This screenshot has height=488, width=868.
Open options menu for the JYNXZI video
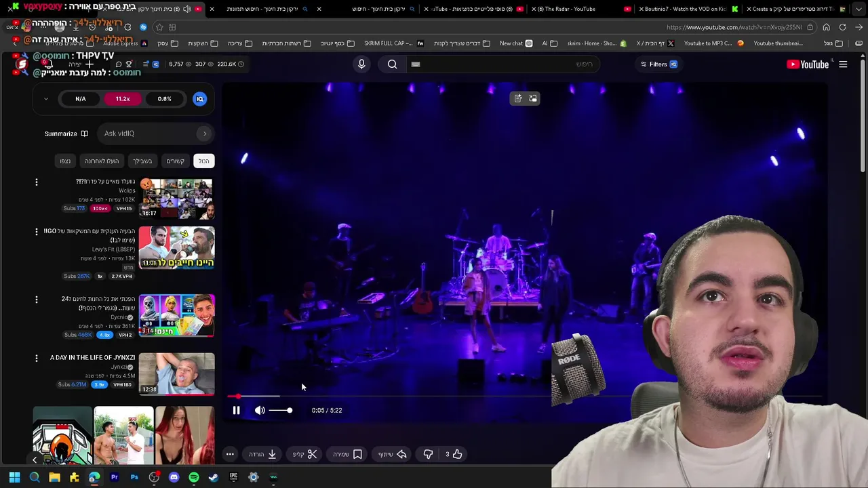(x=37, y=357)
